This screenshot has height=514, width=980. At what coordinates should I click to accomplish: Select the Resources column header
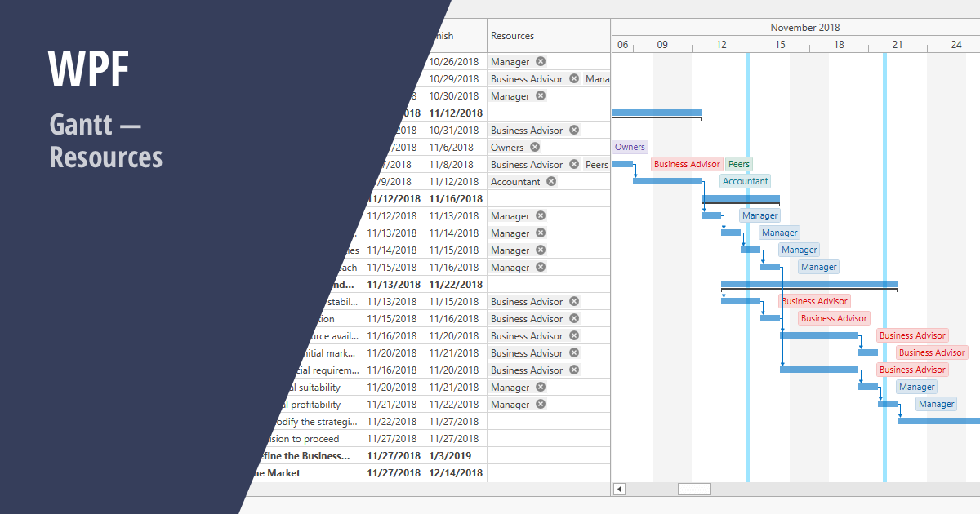coord(549,36)
